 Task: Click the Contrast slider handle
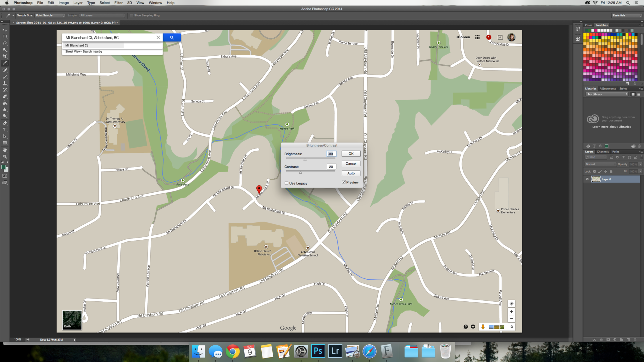[300, 173]
